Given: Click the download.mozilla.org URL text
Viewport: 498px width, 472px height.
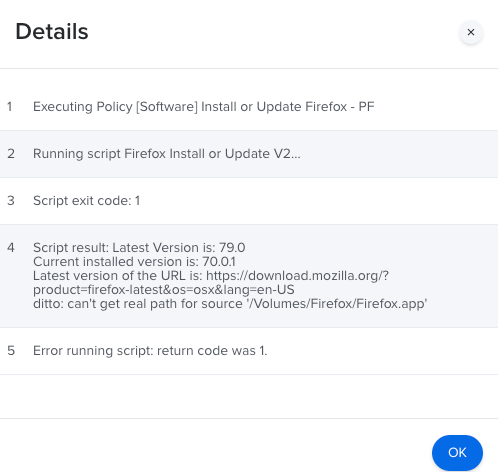Looking at the screenshot, I should [297, 276].
